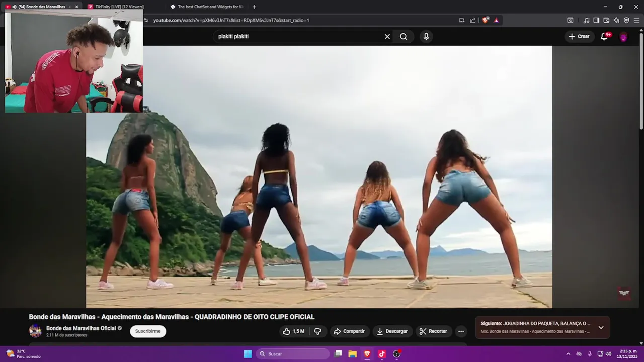Open the YouTube account avatar menu

(623, 37)
